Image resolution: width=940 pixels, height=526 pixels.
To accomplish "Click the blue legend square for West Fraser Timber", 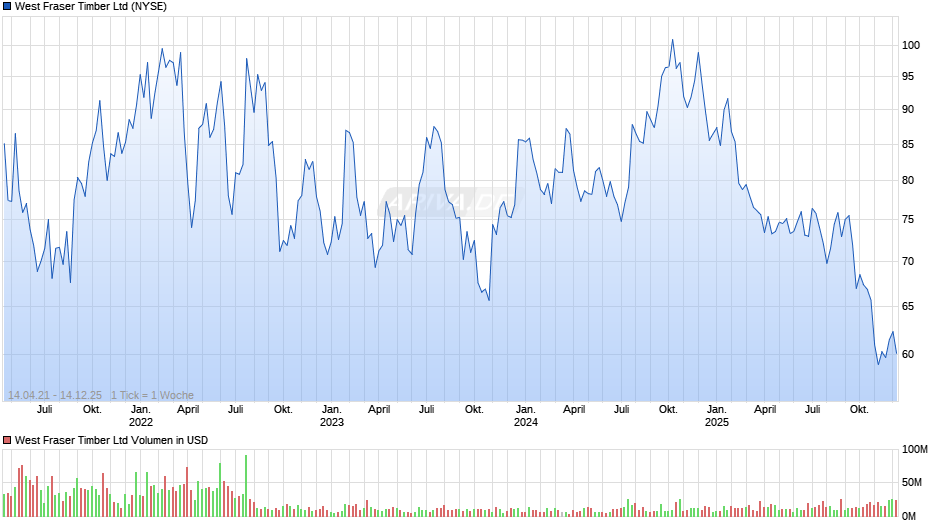I will 7,7.
